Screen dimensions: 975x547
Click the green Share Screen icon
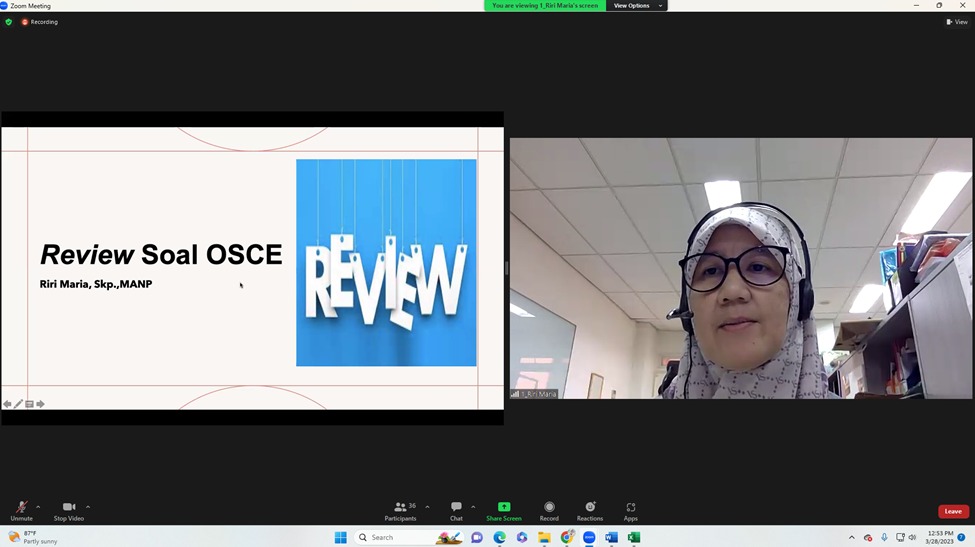point(504,508)
